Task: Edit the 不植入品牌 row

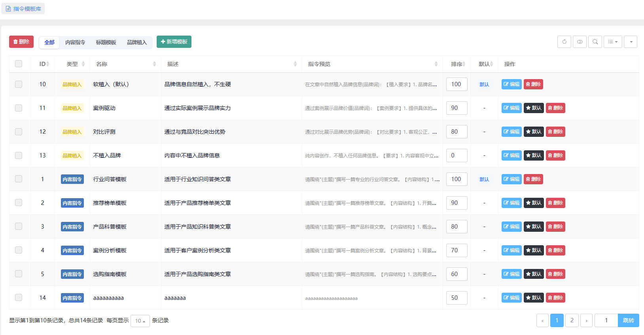Action: (511, 155)
